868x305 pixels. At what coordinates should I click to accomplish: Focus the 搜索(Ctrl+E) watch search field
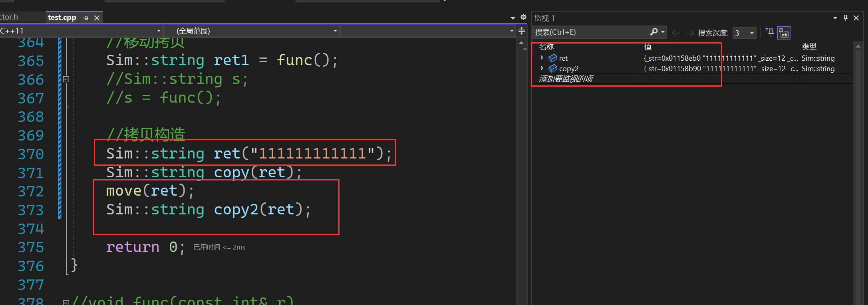point(590,32)
